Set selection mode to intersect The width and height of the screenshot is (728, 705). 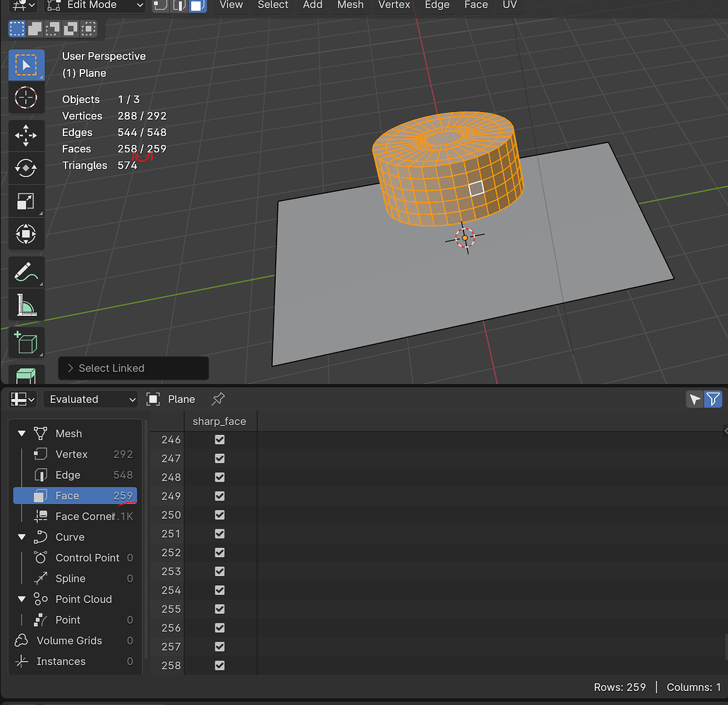pyautogui.click(x=88, y=29)
